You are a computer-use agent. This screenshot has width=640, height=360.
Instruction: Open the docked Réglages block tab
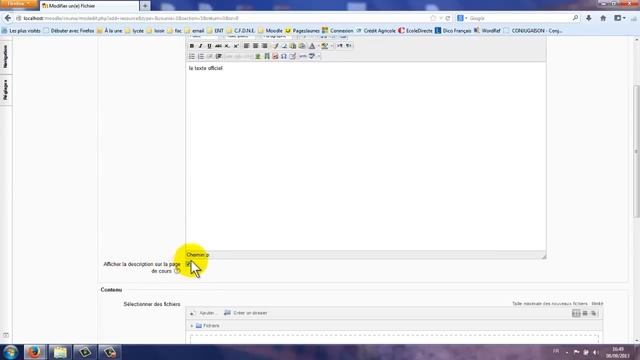(6, 90)
